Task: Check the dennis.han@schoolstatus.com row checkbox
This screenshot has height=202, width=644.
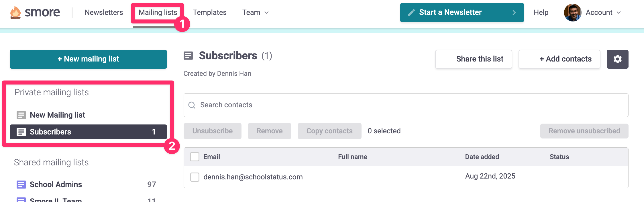Action: tap(195, 177)
